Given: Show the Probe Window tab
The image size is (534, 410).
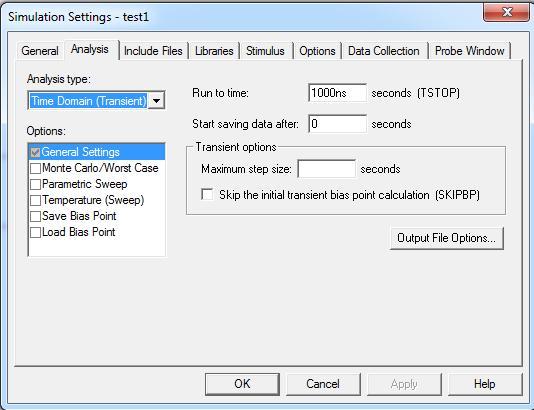Looking at the screenshot, I should [x=470, y=51].
